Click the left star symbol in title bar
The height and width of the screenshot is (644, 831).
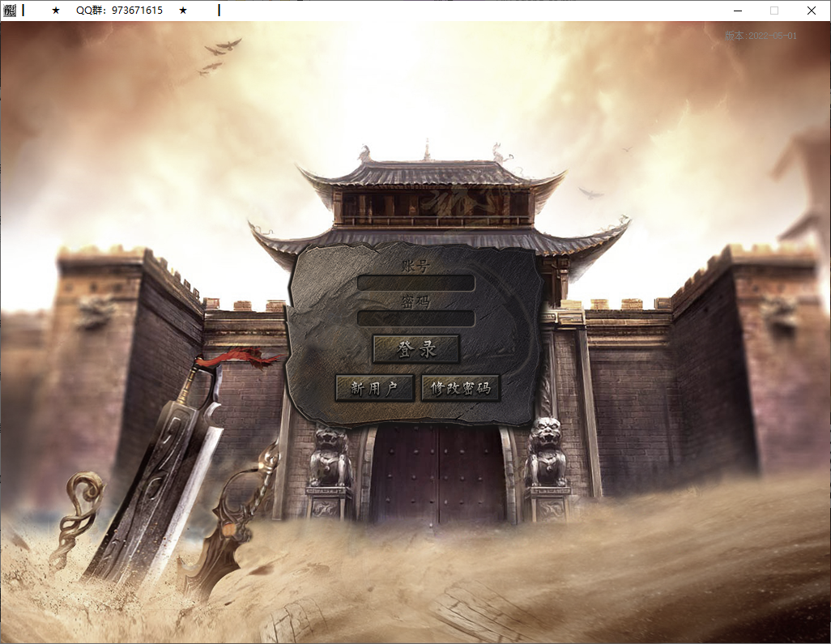point(54,11)
